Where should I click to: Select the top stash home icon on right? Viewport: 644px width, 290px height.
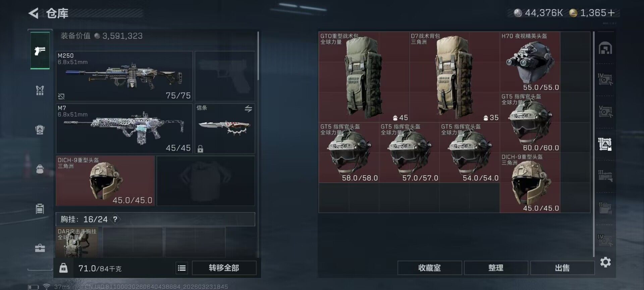pos(605,48)
